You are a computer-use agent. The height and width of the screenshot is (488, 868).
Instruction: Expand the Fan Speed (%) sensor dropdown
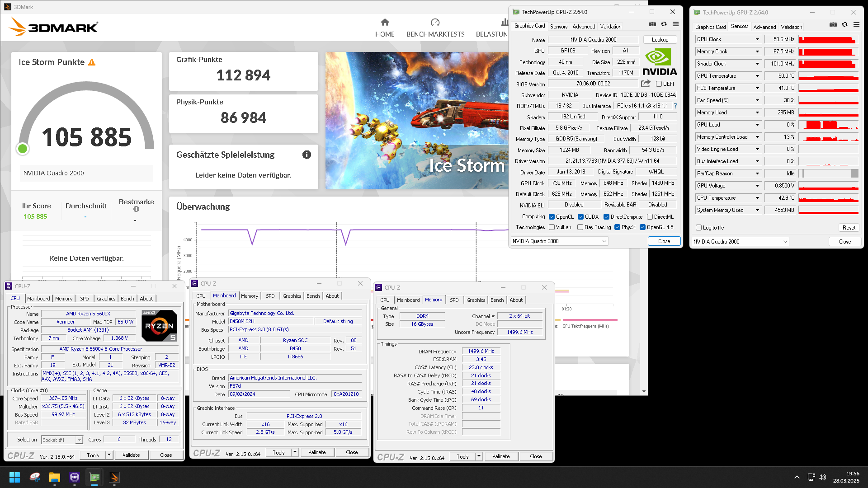tap(757, 100)
